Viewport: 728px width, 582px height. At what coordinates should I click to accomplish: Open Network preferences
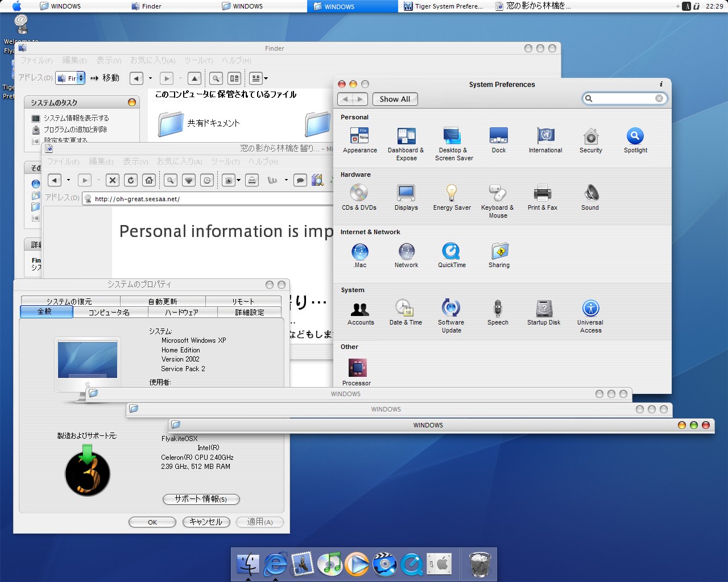(x=406, y=255)
